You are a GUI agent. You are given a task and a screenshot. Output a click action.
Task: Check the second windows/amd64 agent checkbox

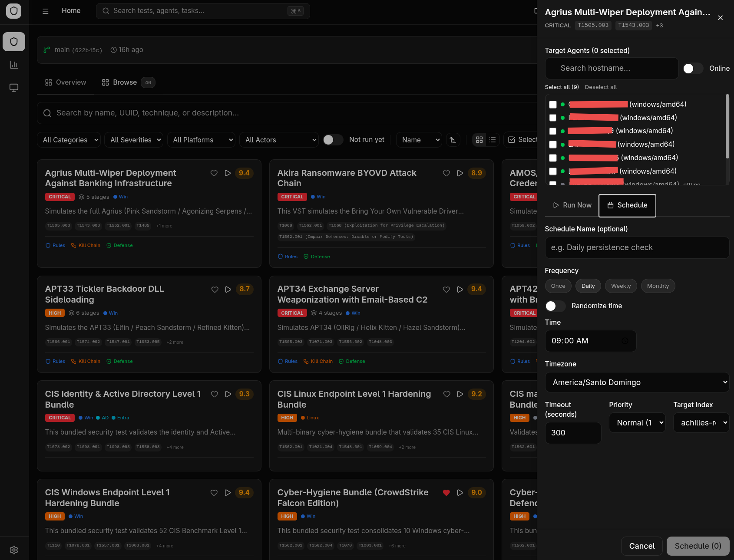point(553,118)
